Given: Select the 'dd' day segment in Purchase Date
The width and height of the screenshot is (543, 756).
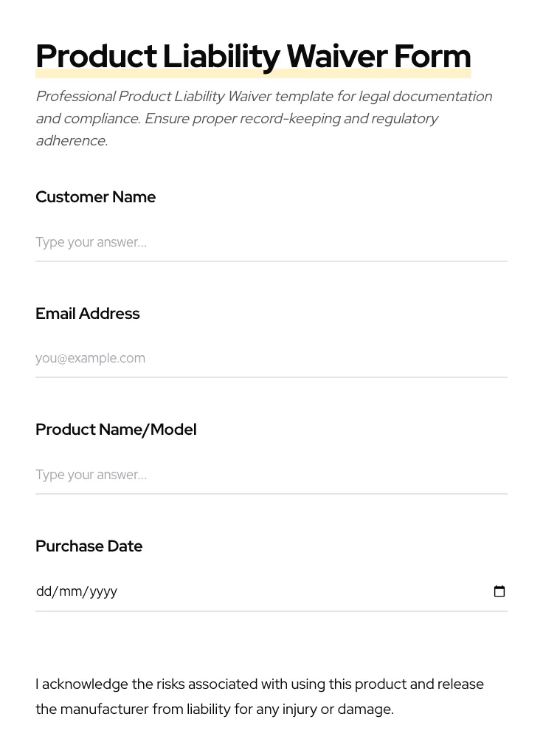Looking at the screenshot, I should [x=44, y=591].
